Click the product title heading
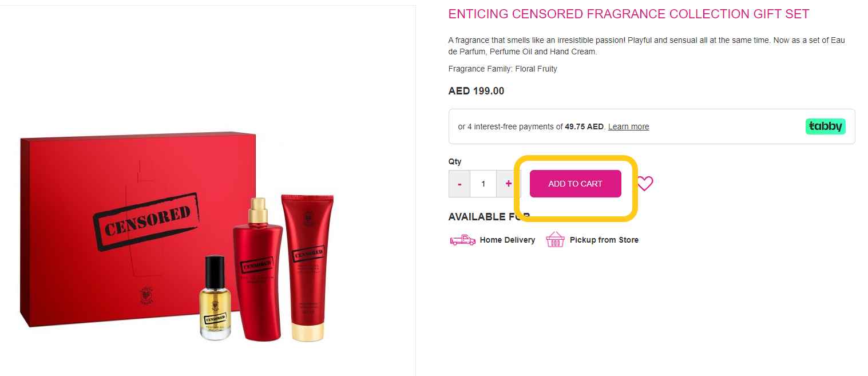The height and width of the screenshot is (376, 868). click(628, 14)
